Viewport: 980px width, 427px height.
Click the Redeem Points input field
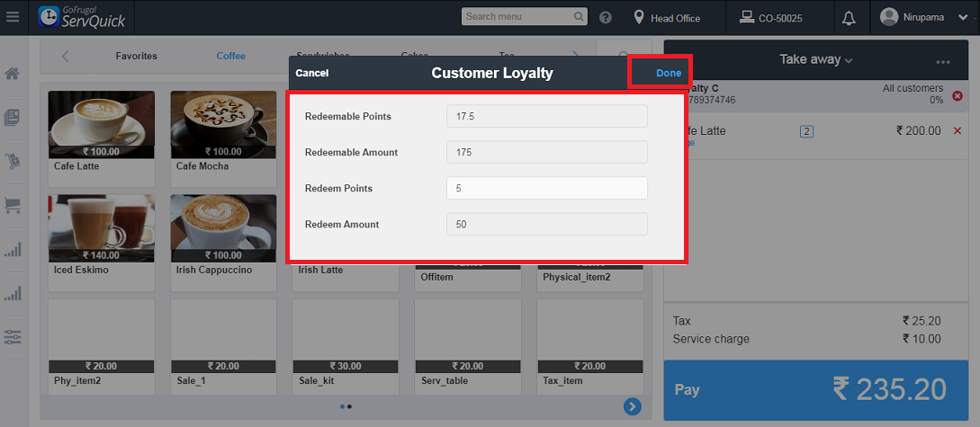(546, 188)
